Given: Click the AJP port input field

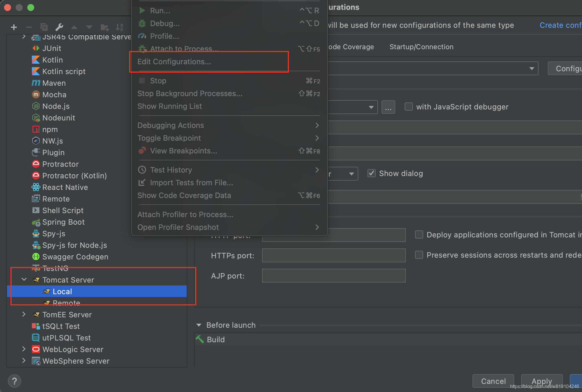Looking at the screenshot, I should click(x=334, y=276).
